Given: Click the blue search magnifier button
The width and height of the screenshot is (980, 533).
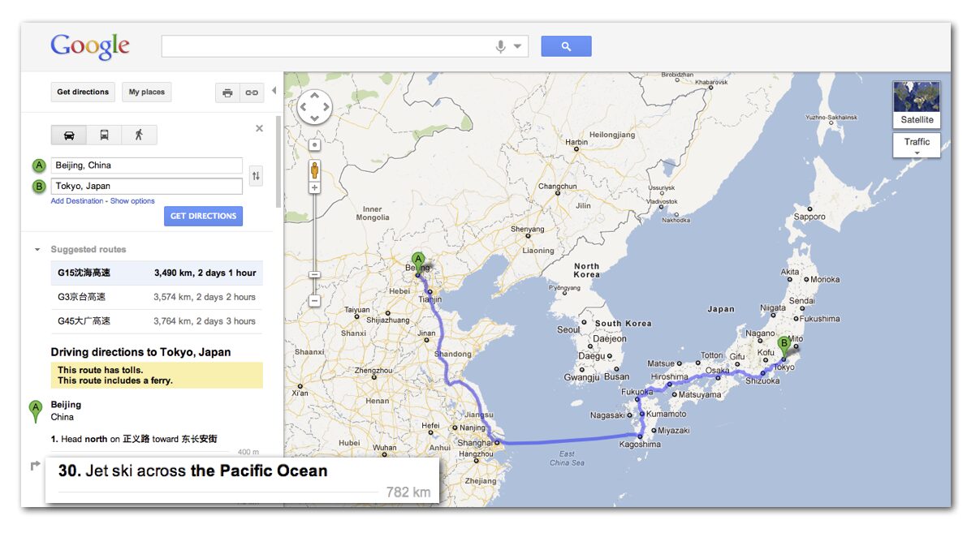Looking at the screenshot, I should pyautogui.click(x=566, y=46).
